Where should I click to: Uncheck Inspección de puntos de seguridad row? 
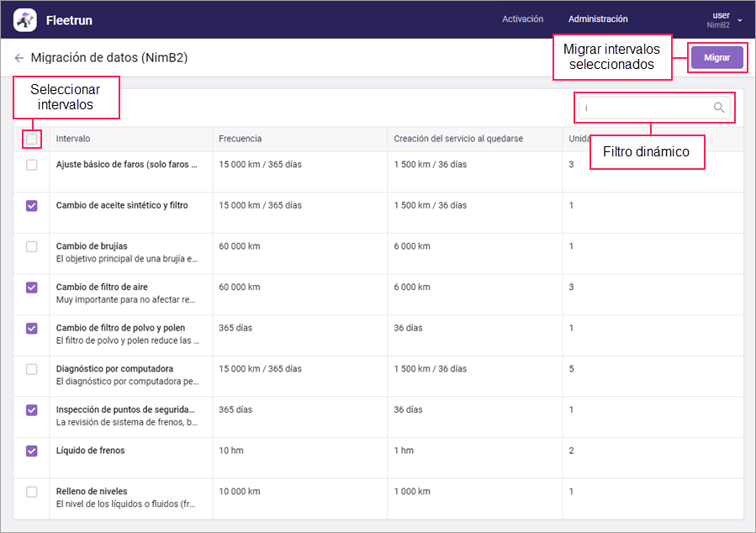click(32, 410)
